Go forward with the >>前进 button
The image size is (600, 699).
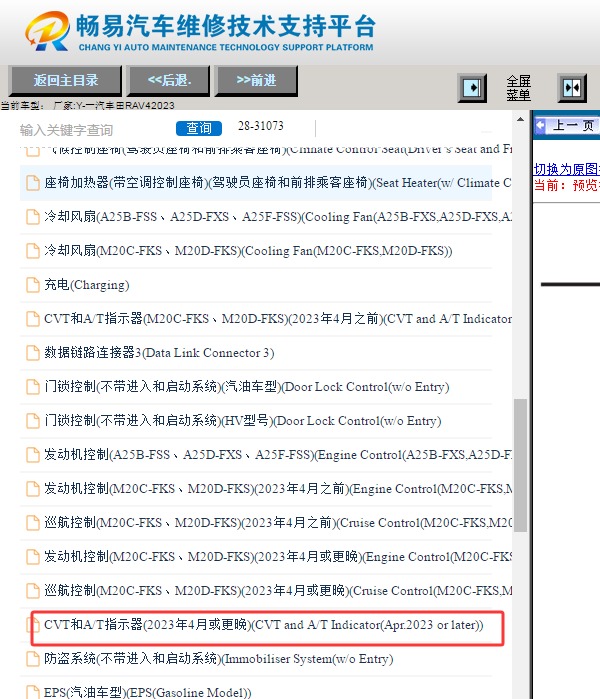(256, 80)
